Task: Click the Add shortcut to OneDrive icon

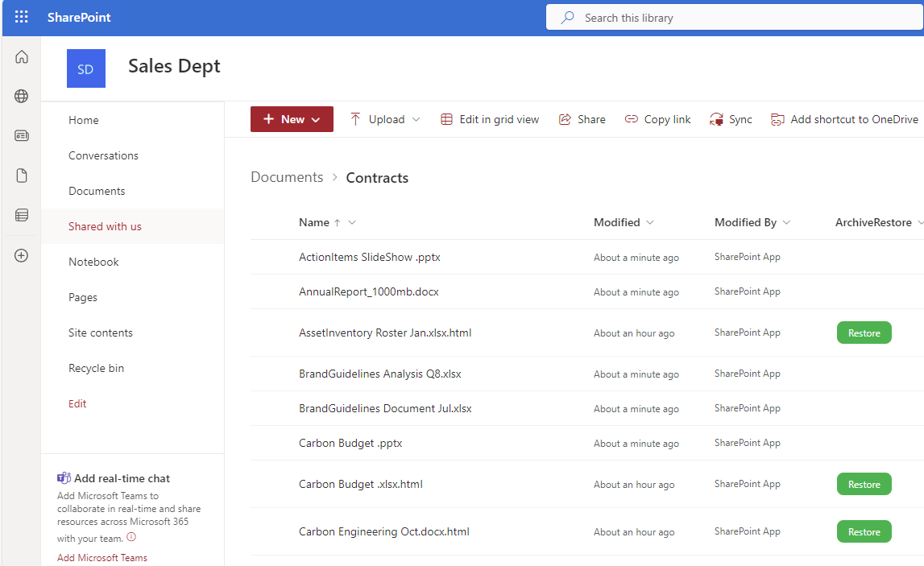Action: [x=777, y=120]
